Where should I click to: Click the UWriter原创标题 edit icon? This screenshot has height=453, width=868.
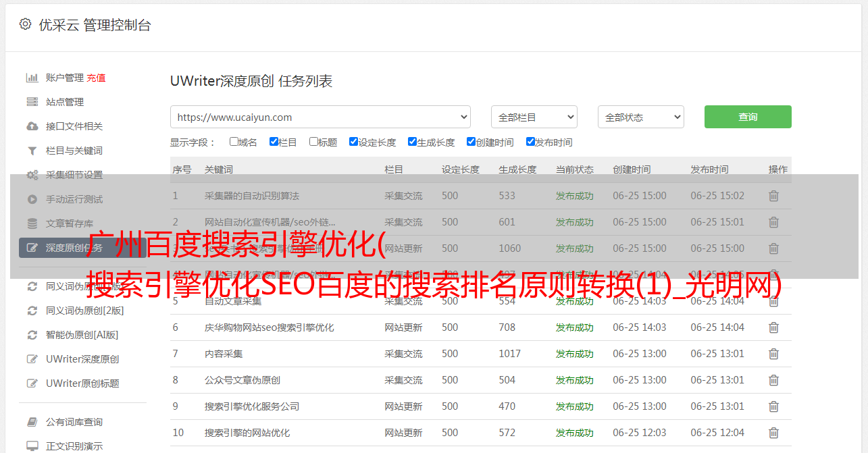coord(32,383)
